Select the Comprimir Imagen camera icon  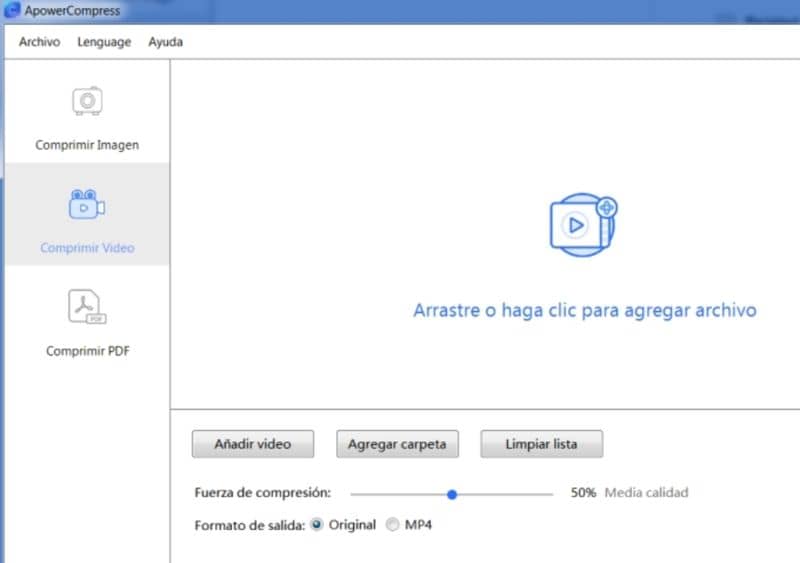(x=87, y=101)
